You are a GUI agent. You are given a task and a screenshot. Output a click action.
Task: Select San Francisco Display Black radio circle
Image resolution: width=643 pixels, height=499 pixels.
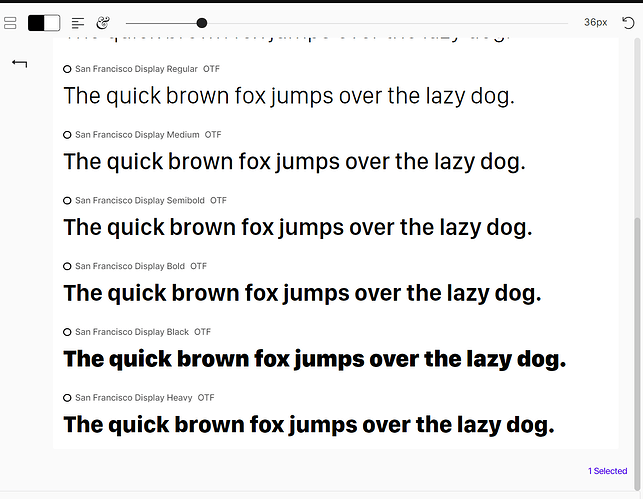(x=67, y=332)
